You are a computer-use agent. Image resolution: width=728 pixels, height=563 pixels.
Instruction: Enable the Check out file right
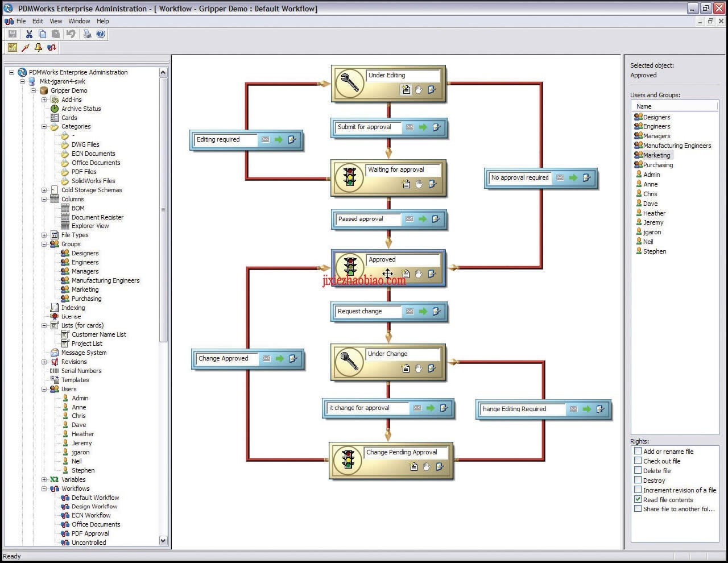(x=638, y=461)
